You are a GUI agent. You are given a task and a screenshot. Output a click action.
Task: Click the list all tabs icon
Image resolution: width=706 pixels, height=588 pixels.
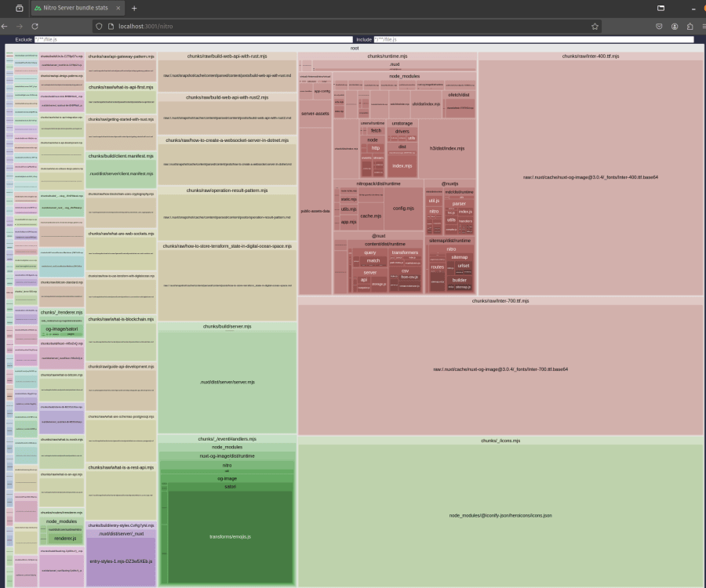661,8
